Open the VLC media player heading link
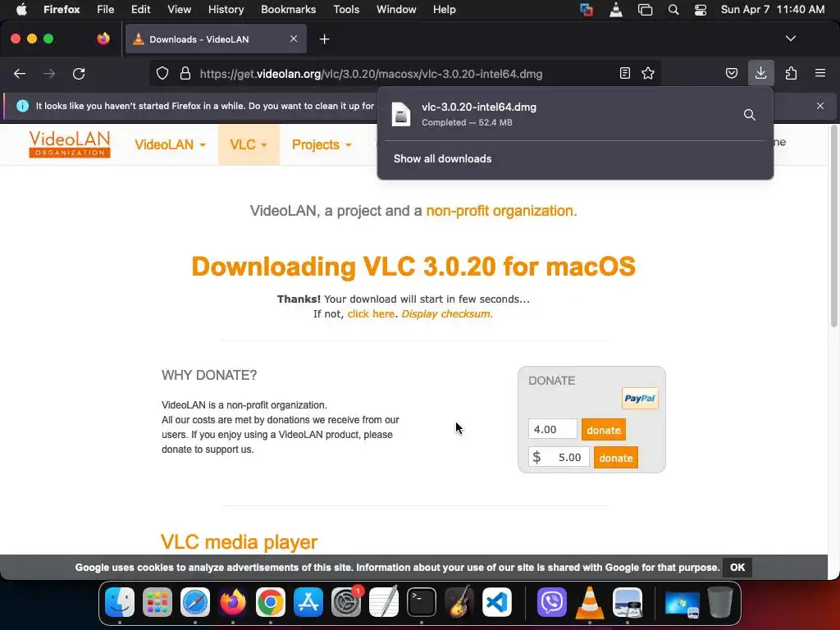840x630 pixels. (x=239, y=542)
